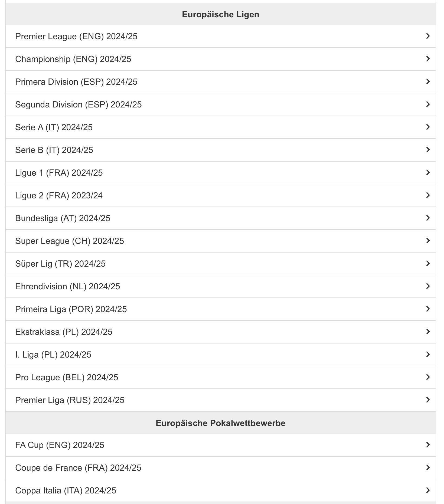444x504 pixels.
Task: Open Pro League (BEL) 2024/25
Action: pos(67,377)
